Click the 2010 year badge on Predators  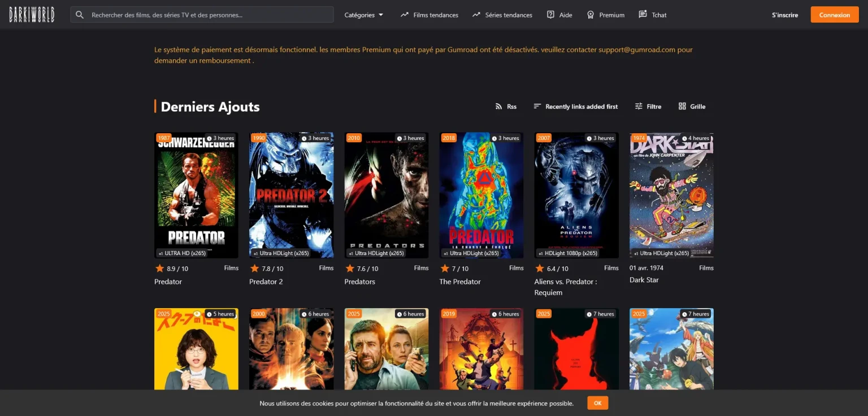point(354,138)
